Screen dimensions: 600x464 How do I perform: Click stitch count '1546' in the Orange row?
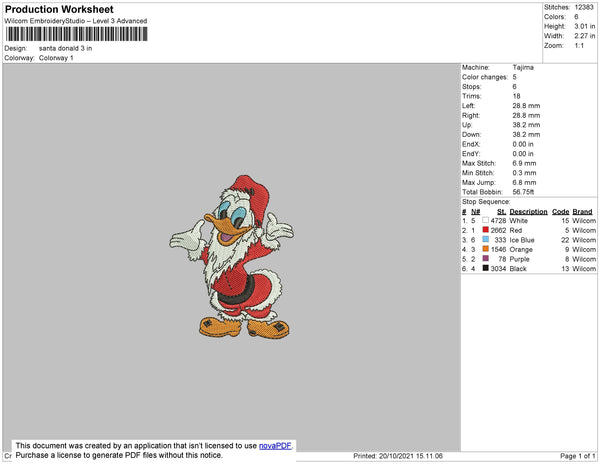(498, 249)
